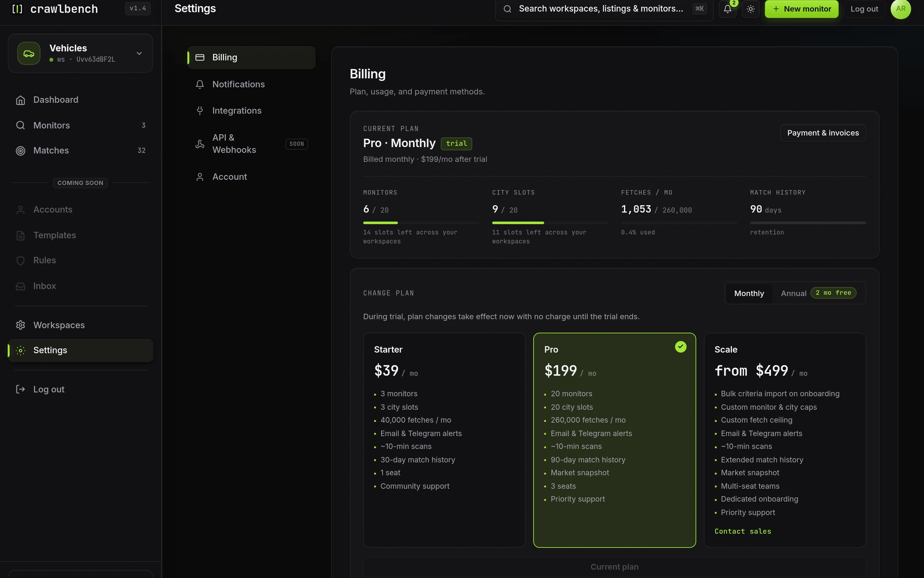Select the Pro plan card
This screenshot has height=578, width=924.
point(614,440)
